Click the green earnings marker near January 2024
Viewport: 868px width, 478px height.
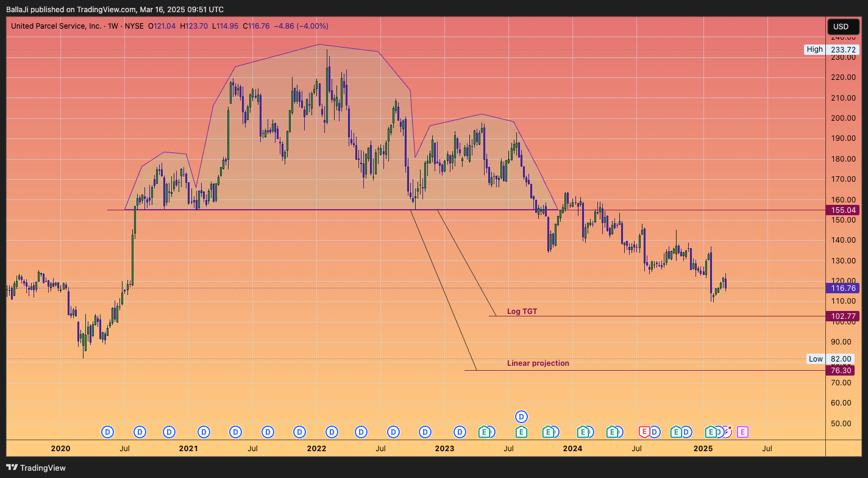pos(583,432)
